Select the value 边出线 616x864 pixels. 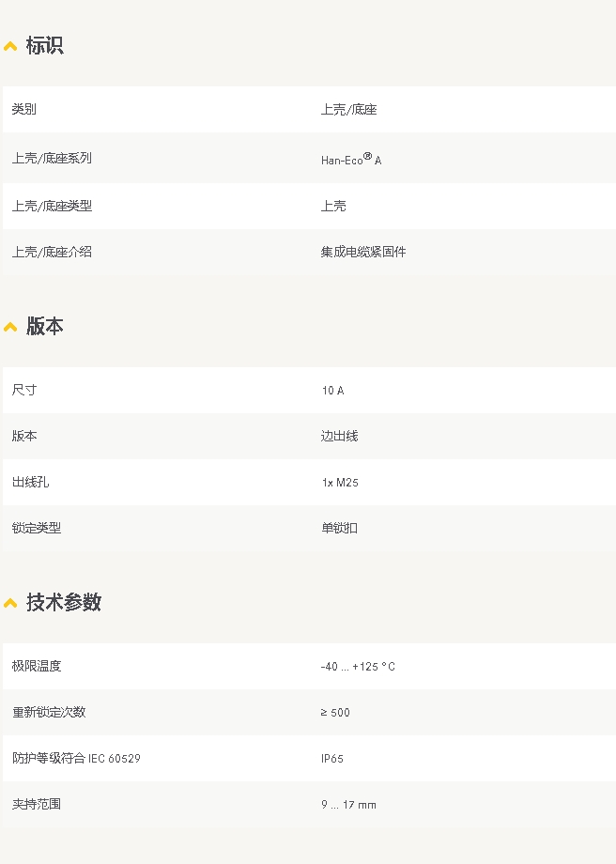click(339, 437)
